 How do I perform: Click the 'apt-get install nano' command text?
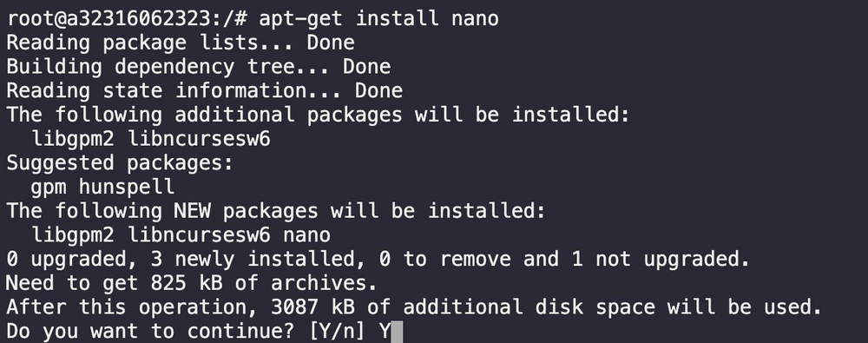379,19
